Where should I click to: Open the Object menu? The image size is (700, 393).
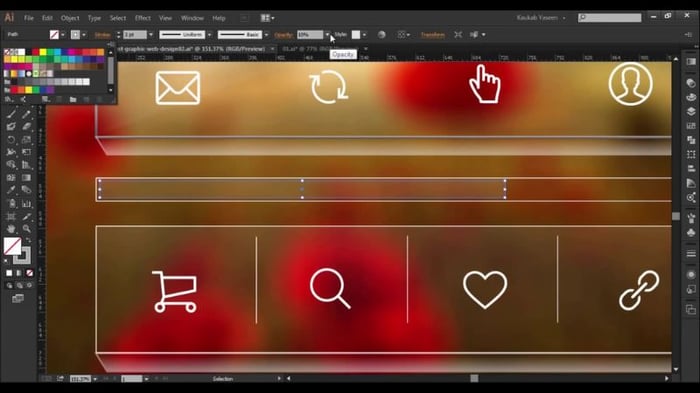pyautogui.click(x=70, y=18)
